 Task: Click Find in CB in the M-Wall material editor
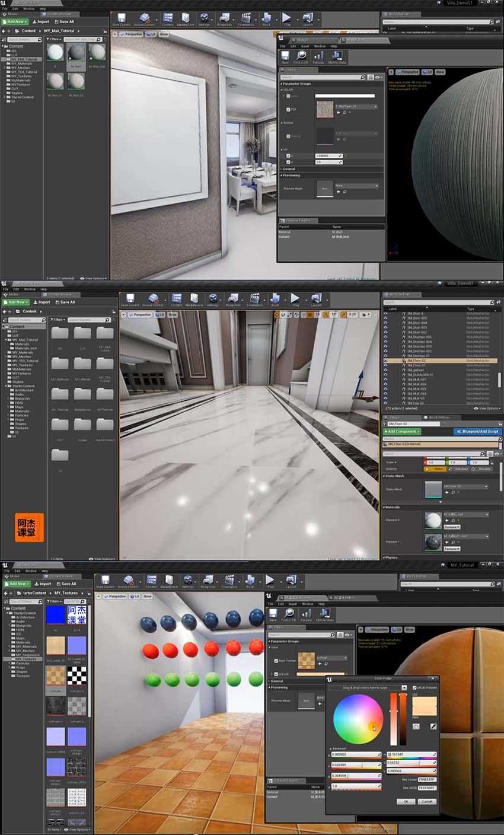301,58
